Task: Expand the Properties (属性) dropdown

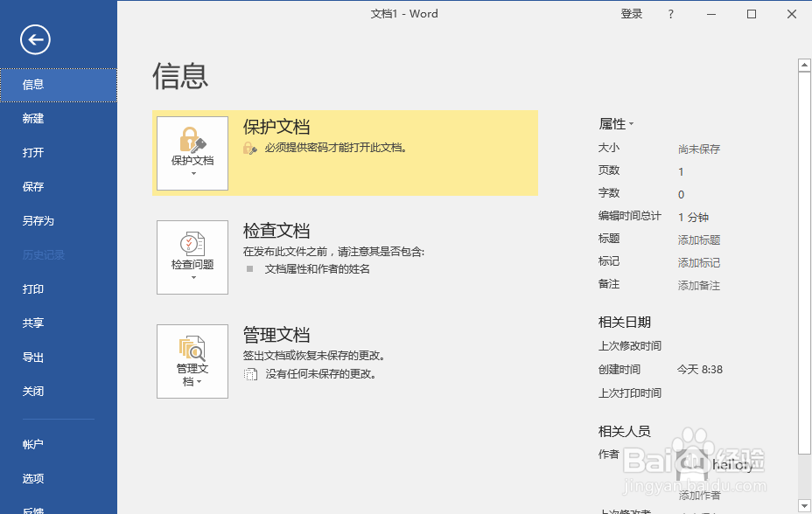Action: [x=616, y=124]
